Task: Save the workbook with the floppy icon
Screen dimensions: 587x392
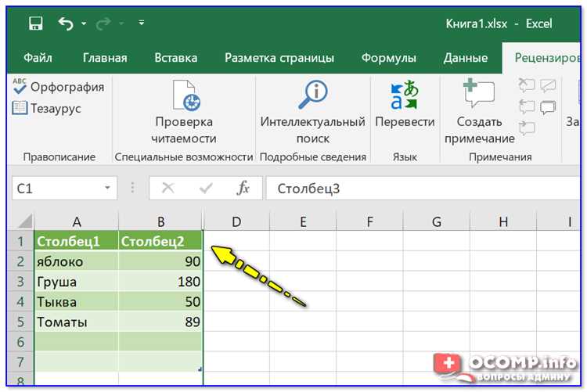Action: 35,23
